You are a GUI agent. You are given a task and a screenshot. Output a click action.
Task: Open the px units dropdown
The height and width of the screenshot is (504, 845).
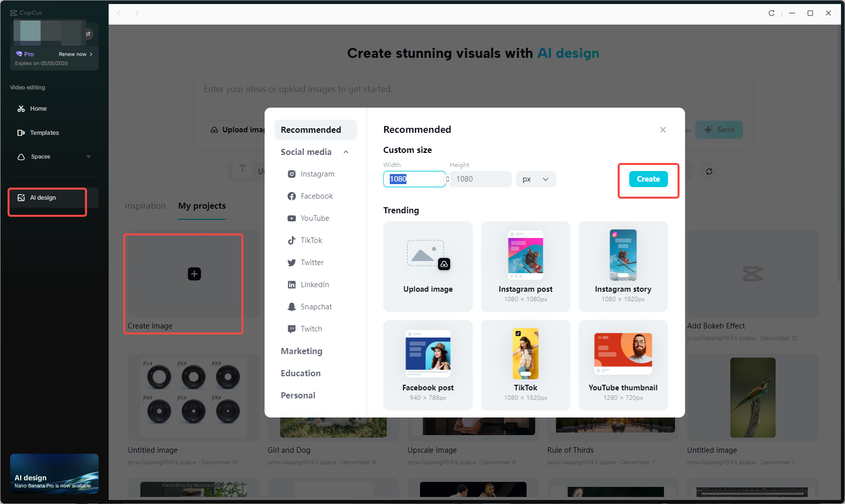coord(535,179)
